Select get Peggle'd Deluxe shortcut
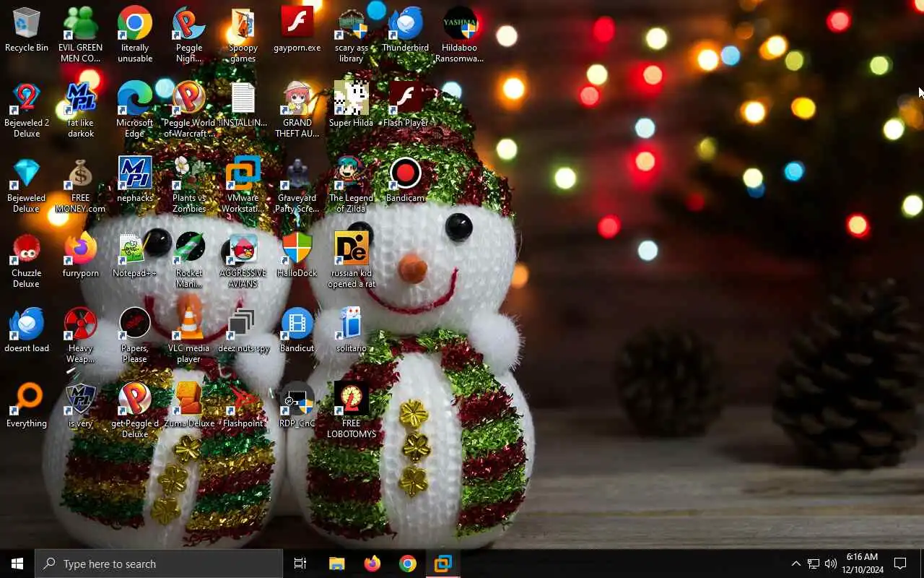Viewport: 924px width, 578px height. [135, 410]
